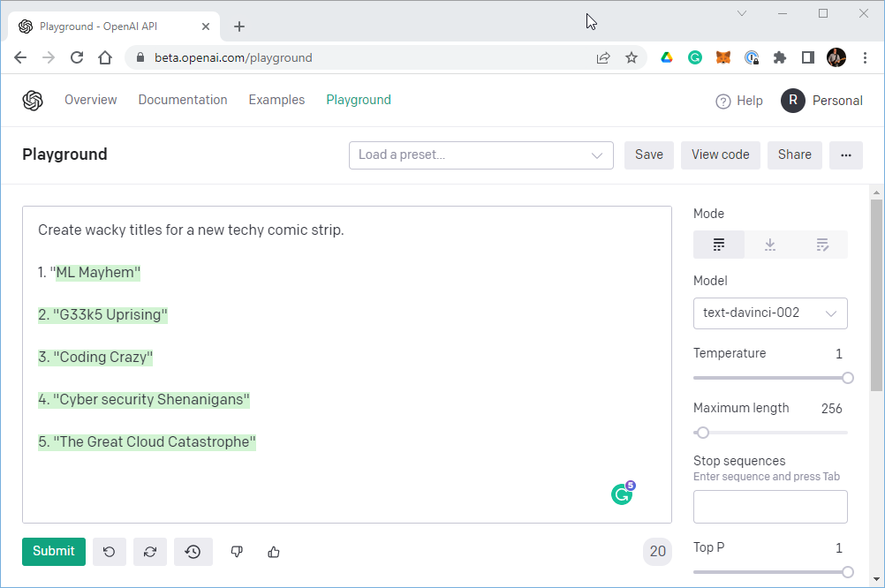Click the green Submit button
This screenshot has height=588, width=885.
54,551
